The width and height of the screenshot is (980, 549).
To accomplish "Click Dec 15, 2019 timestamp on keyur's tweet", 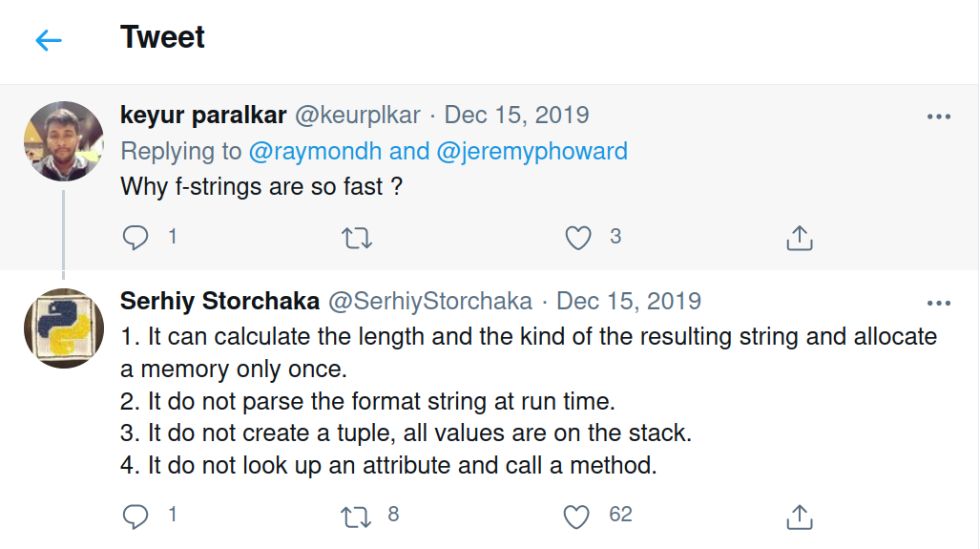I will (516, 115).
